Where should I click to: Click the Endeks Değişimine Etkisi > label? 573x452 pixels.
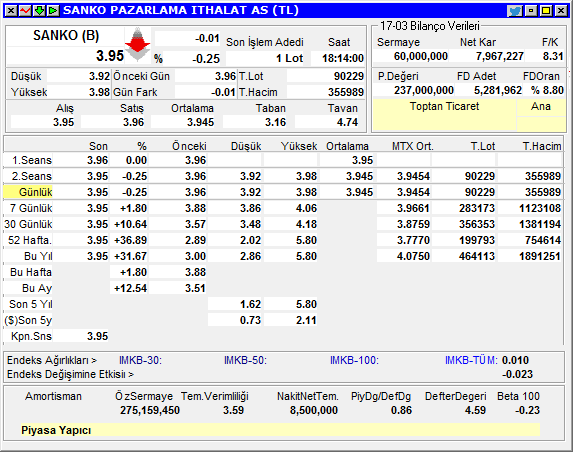tap(71, 375)
